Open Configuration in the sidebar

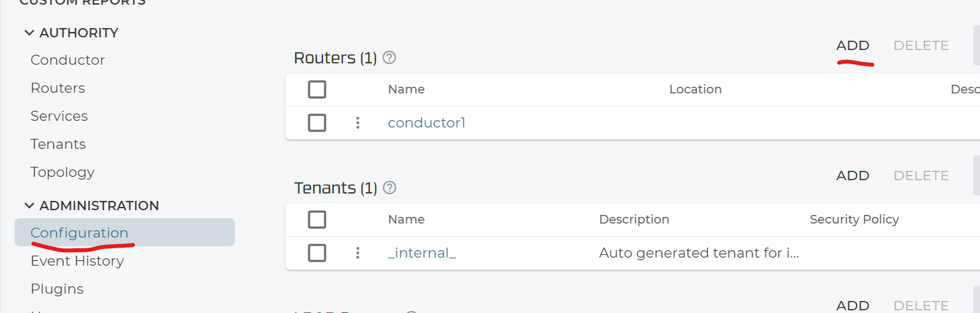(79, 233)
